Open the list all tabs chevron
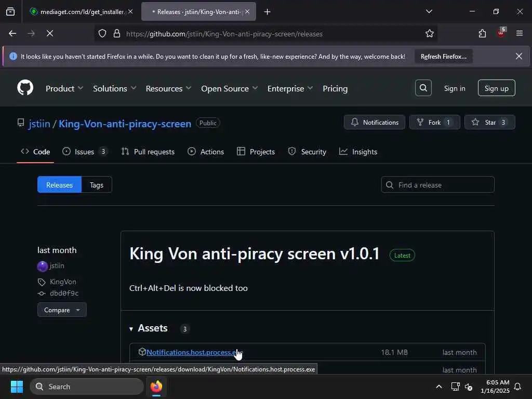532x399 pixels. (429, 11)
